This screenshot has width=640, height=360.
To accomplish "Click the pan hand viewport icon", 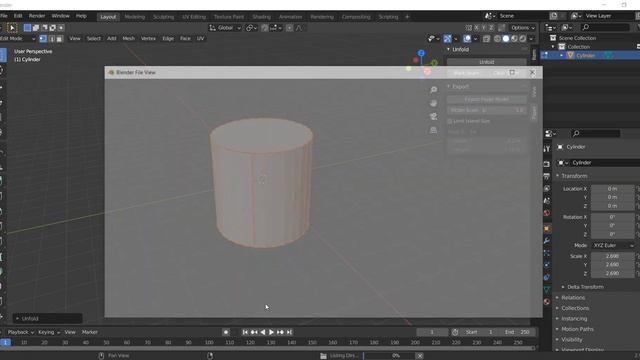I will pyautogui.click(x=433, y=103).
